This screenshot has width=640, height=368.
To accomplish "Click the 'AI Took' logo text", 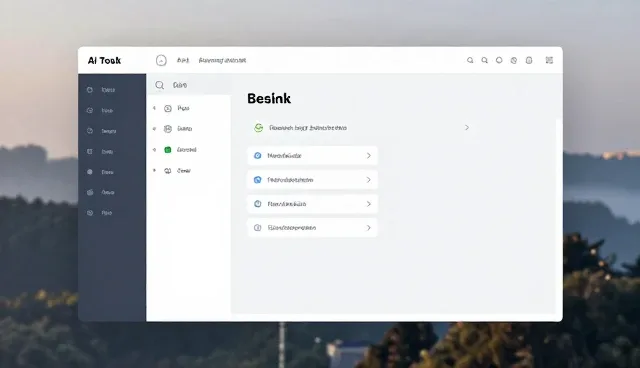I will 104,61.
